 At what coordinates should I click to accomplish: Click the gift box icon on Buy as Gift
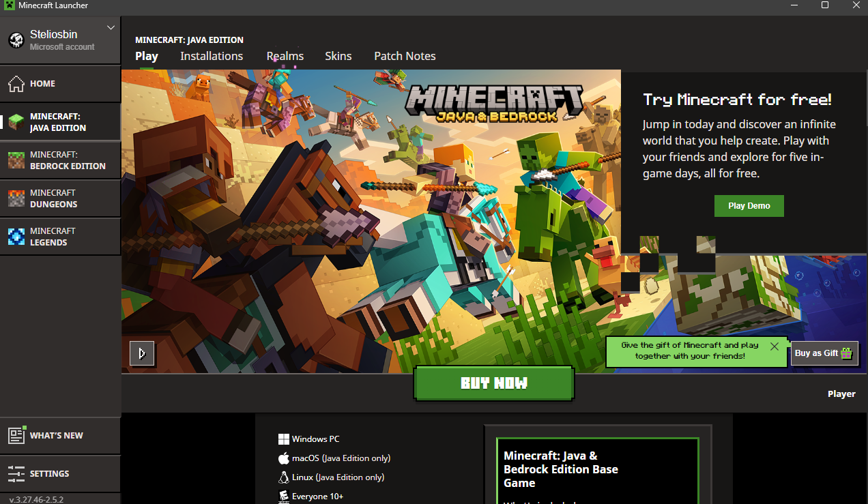pos(847,353)
